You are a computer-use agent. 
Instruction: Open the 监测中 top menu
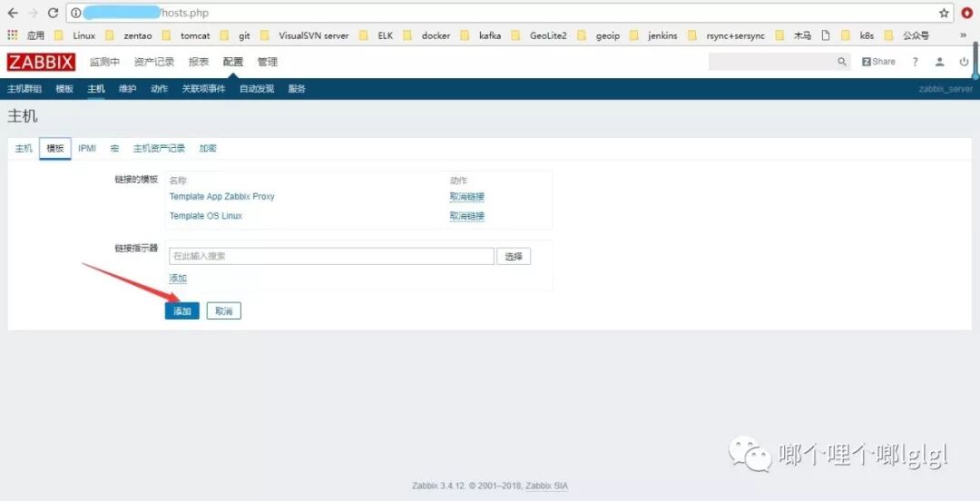pyautogui.click(x=104, y=62)
